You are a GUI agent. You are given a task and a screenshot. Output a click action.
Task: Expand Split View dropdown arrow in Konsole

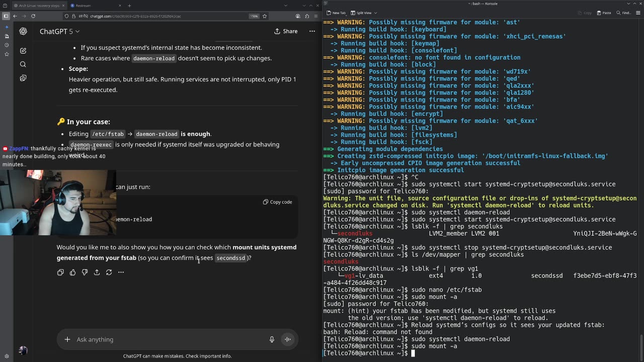376,13
